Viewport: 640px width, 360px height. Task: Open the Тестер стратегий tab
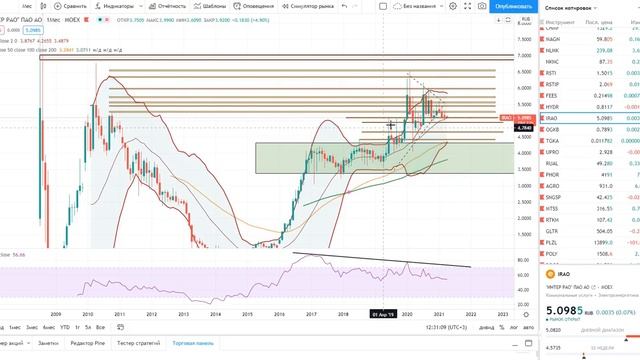click(138, 343)
